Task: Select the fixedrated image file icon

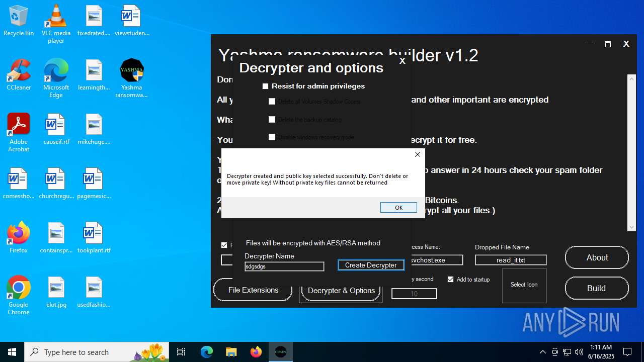Action: pyautogui.click(x=94, y=21)
